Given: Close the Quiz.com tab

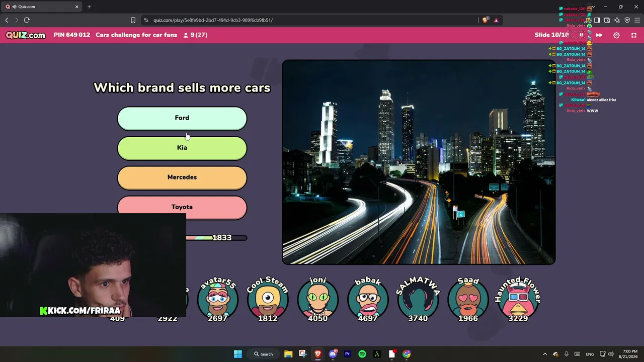Looking at the screenshot, I should [77, 7].
